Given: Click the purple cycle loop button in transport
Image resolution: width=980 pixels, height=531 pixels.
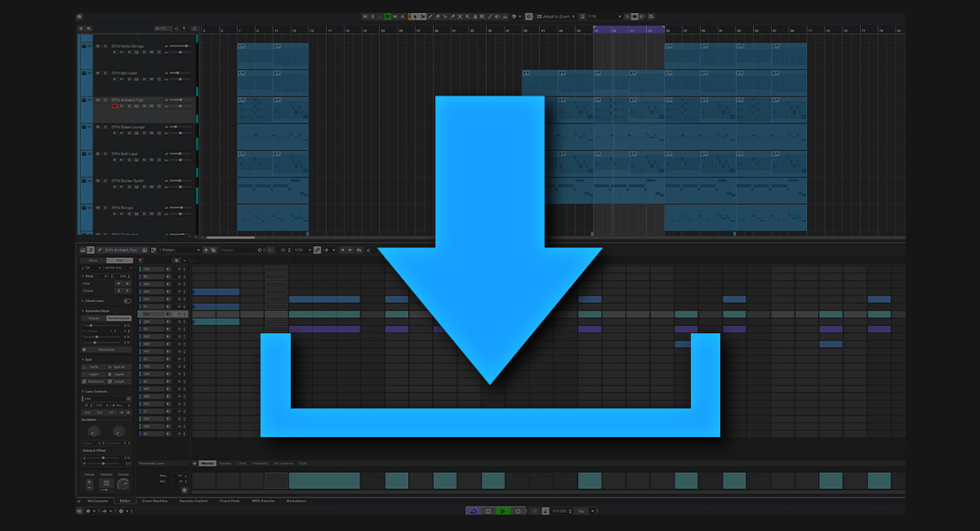Looking at the screenshot, I should 473,511.
